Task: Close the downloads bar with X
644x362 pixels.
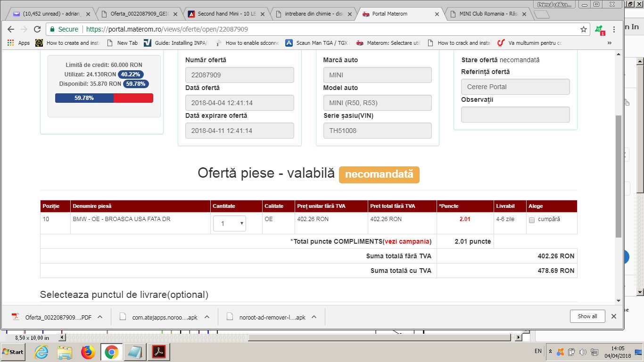Action: tap(613, 316)
